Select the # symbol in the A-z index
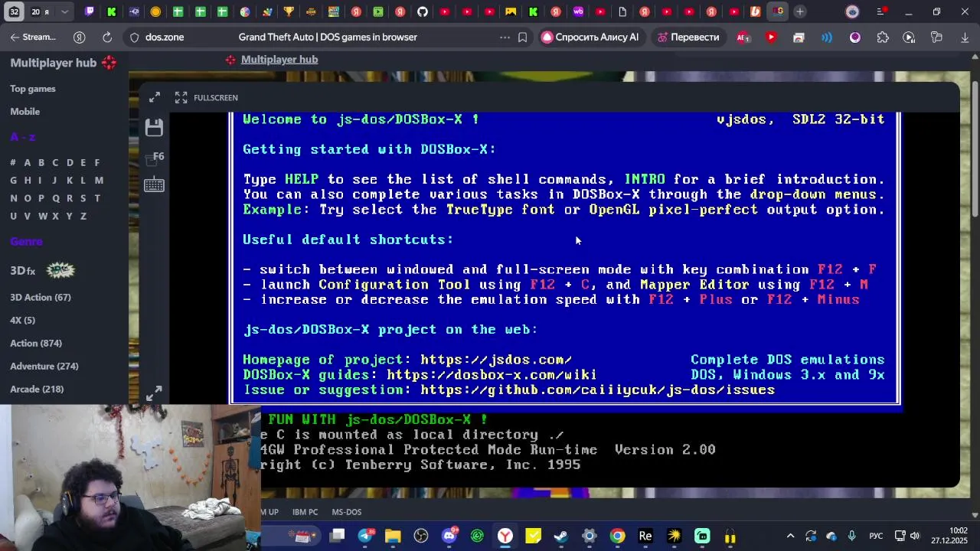The width and height of the screenshot is (980, 551). pos(13,162)
